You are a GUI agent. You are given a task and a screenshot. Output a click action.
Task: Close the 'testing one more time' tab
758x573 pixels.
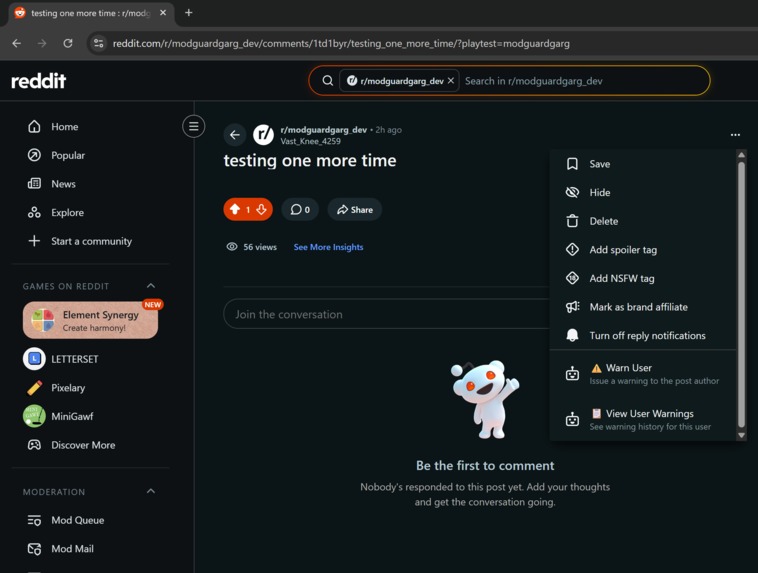(163, 13)
